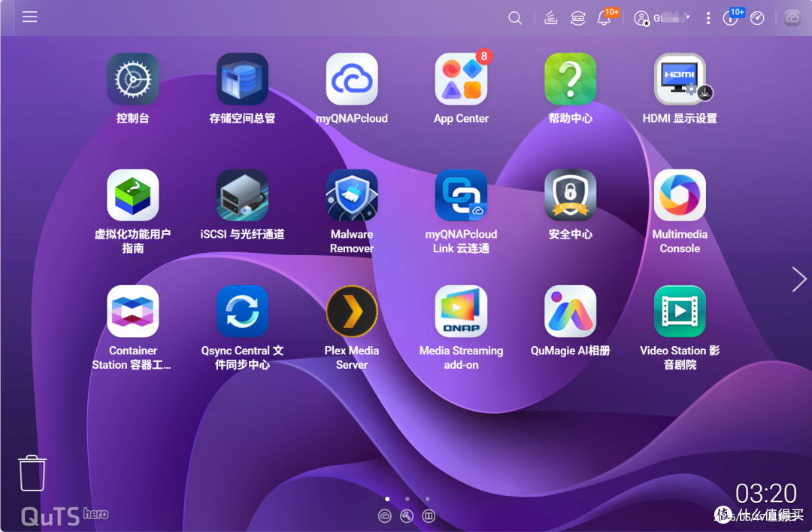Viewport: 812px width, 532px height.
Task: Open external devices icon
Action: click(x=578, y=18)
